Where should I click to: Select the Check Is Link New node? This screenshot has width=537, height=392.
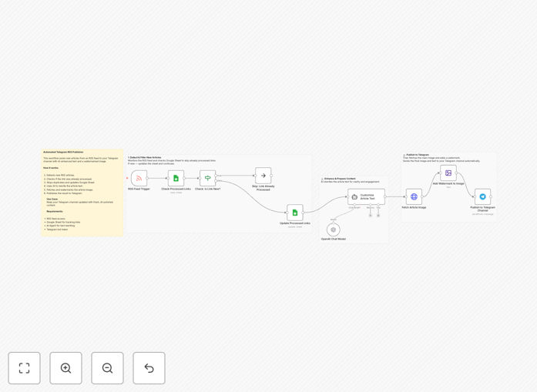click(207, 178)
